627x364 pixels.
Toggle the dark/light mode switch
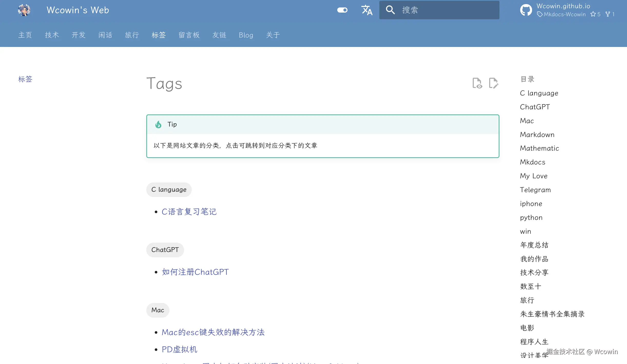pyautogui.click(x=342, y=10)
